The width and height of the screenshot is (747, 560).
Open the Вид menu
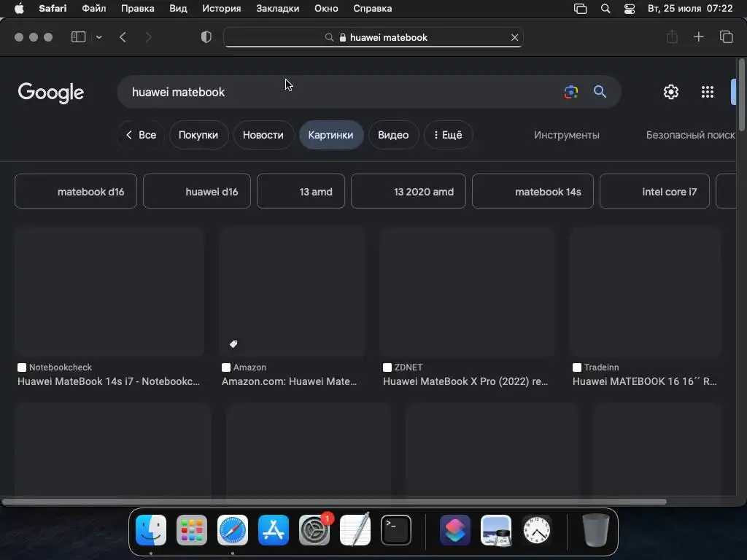tap(178, 9)
